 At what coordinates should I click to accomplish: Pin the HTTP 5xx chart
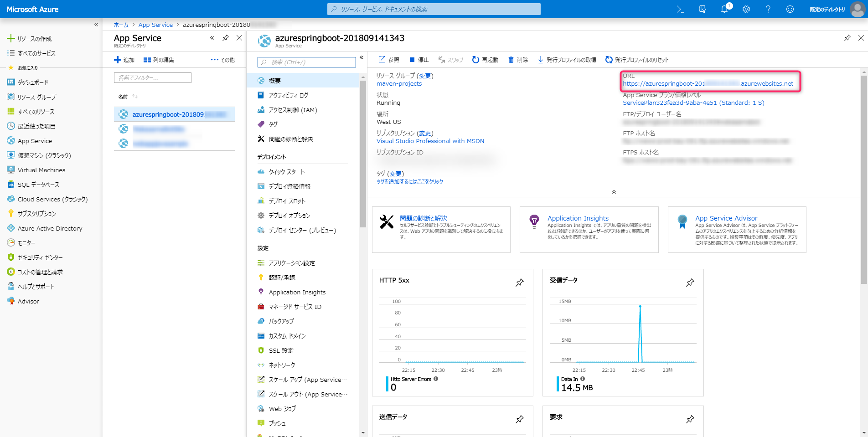tap(520, 283)
